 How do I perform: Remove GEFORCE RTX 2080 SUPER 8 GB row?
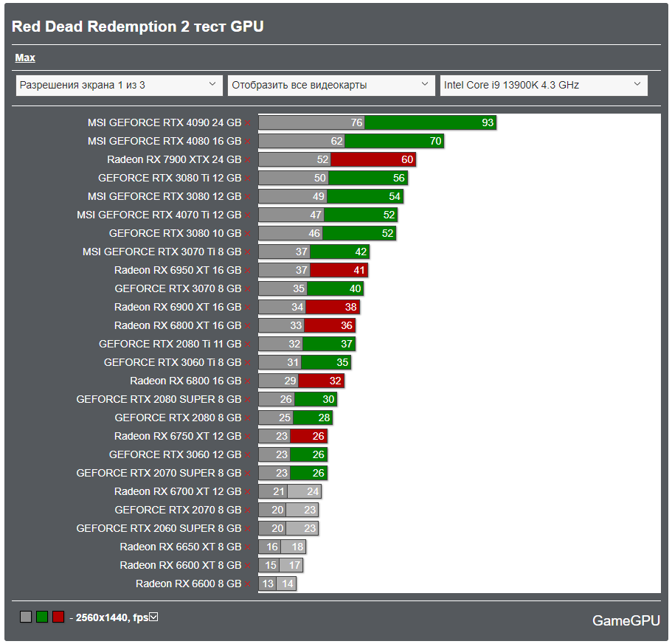tap(248, 399)
